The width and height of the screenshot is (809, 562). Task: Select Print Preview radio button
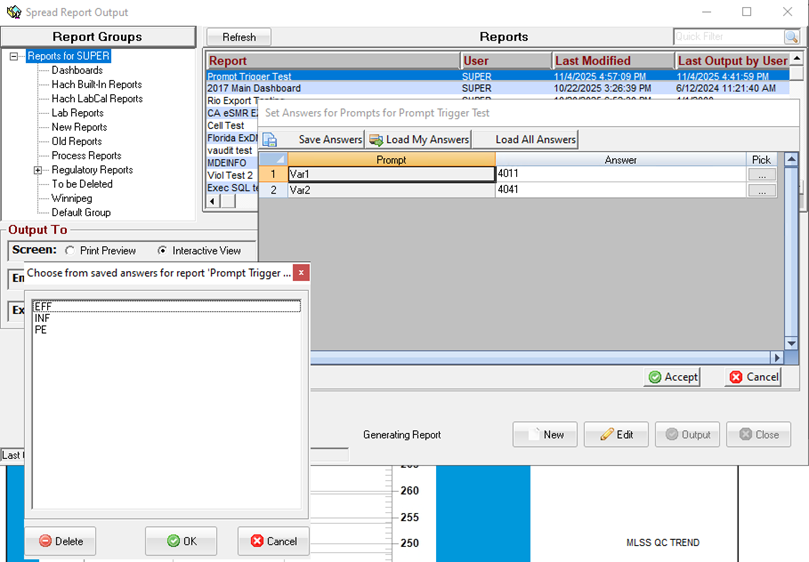pos(70,250)
